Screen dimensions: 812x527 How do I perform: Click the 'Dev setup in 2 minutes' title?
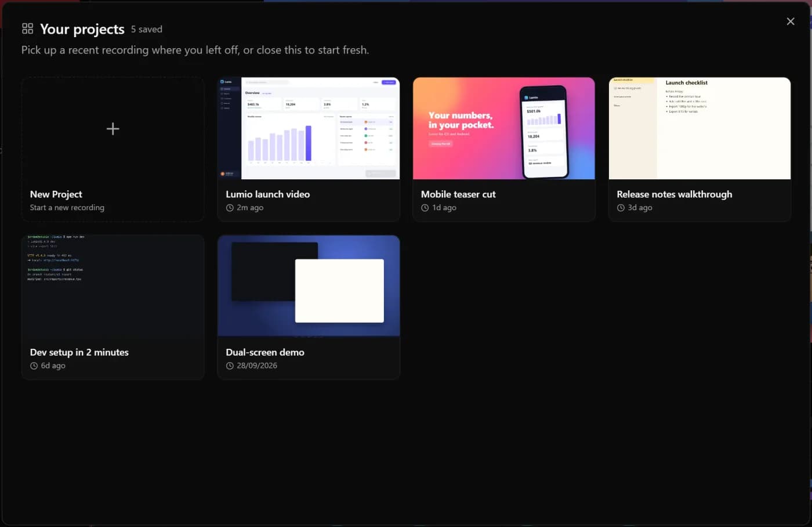(x=79, y=352)
